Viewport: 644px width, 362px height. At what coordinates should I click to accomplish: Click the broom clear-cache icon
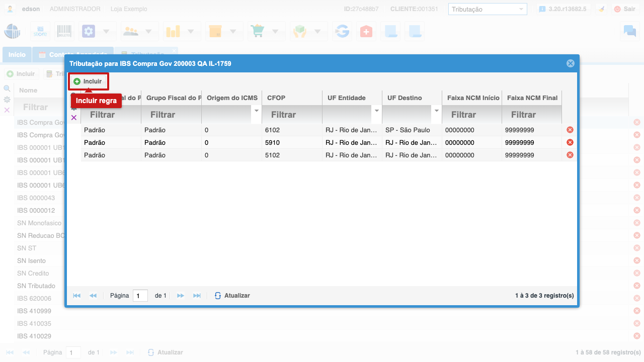pyautogui.click(x=601, y=9)
